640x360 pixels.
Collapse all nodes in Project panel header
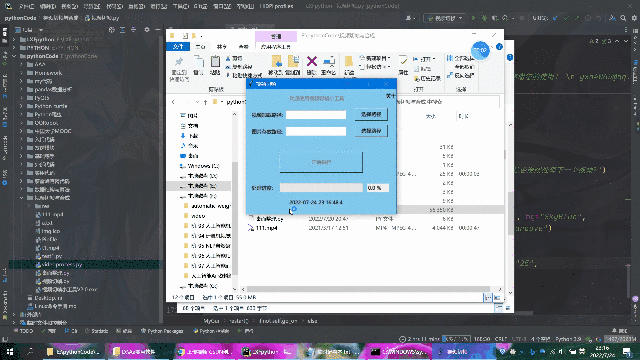pyautogui.click(x=133, y=30)
